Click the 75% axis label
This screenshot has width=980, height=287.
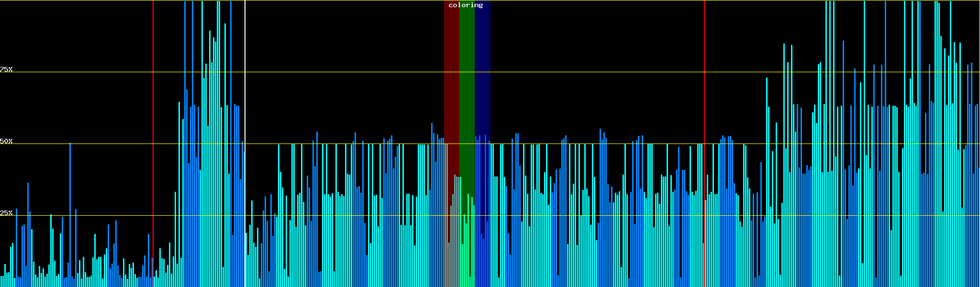(x=6, y=69)
